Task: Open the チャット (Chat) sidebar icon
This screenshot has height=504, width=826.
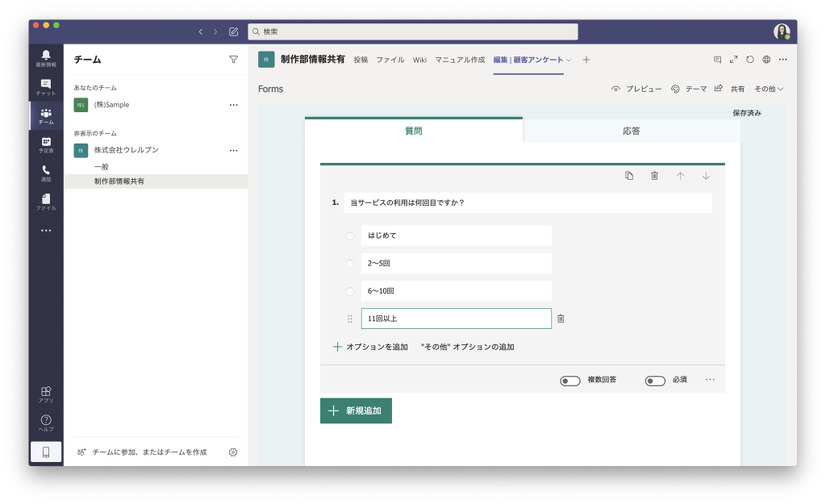Action: [46, 88]
